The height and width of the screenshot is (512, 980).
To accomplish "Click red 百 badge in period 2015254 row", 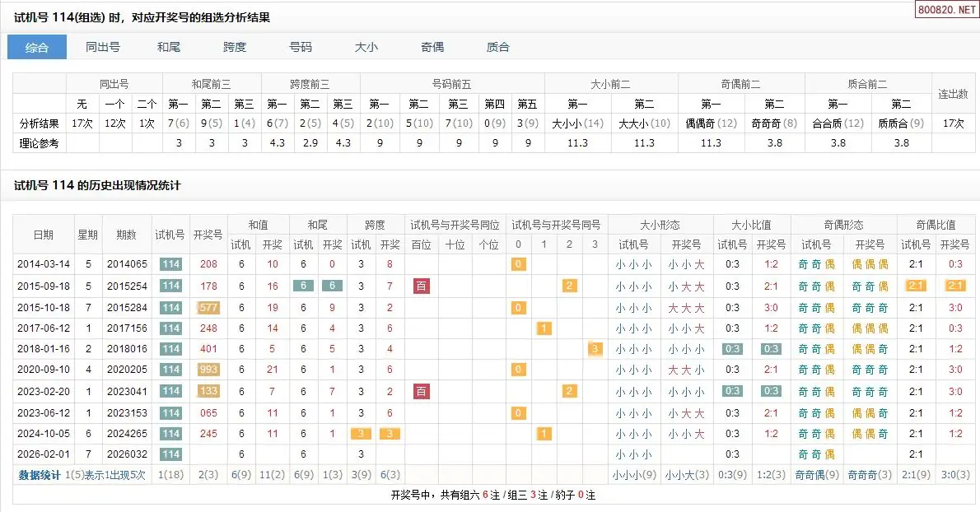I will (422, 286).
